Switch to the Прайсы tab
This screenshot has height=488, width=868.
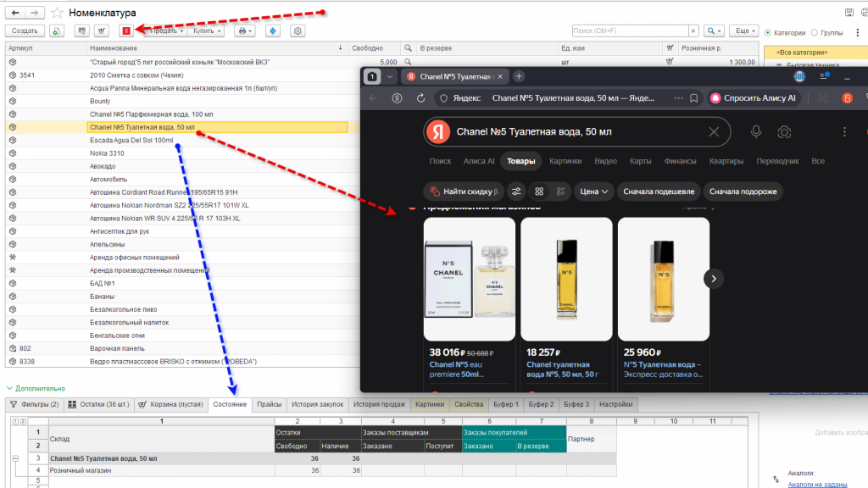[x=269, y=404]
